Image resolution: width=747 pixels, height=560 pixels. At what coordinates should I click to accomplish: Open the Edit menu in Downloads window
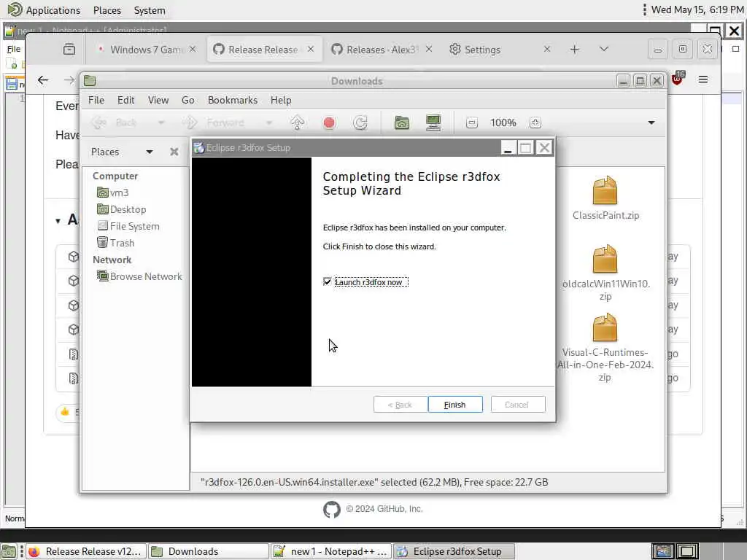click(125, 101)
